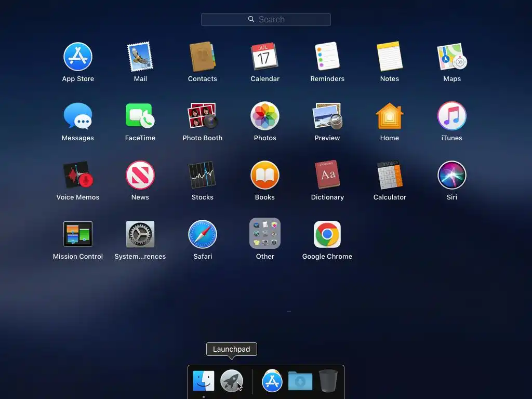Open Photo Booth
This screenshot has width=532, height=399.
(x=202, y=116)
